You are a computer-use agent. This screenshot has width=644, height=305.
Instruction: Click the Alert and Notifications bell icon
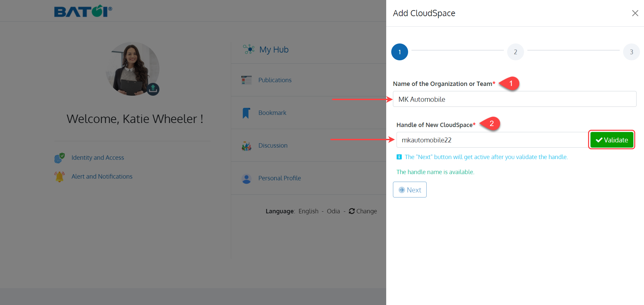click(x=59, y=177)
